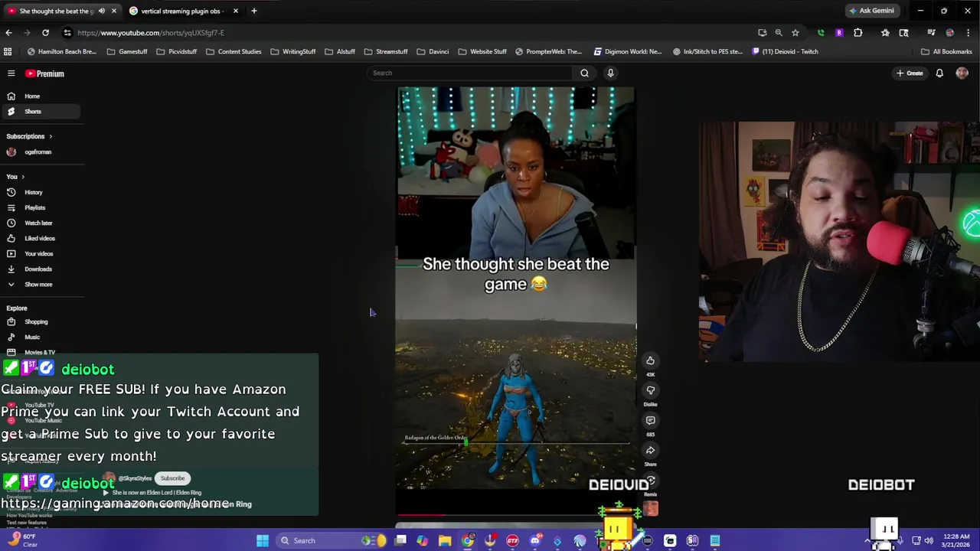Open the Hamilton Beach bookmark
The height and width of the screenshot is (551, 980).
coord(61,51)
